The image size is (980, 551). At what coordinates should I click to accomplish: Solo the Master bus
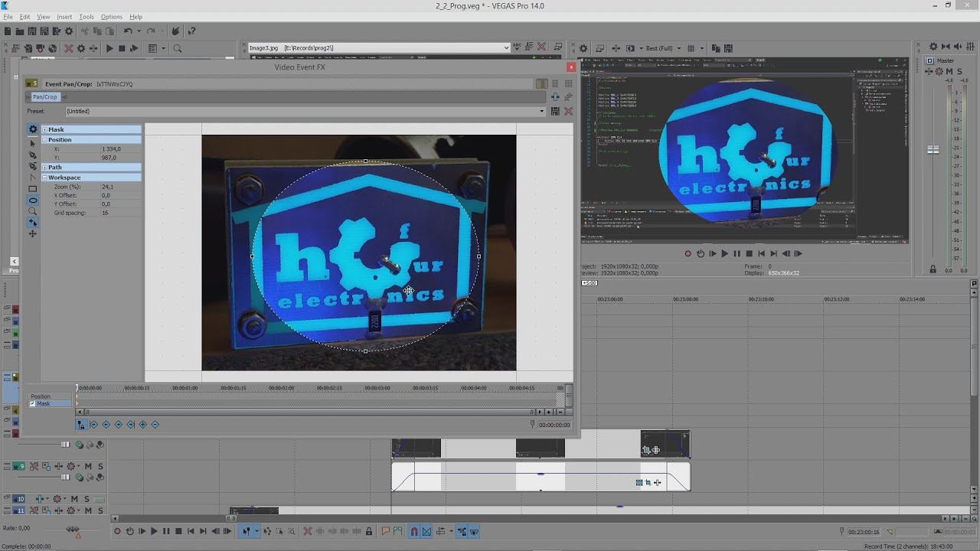coord(959,71)
